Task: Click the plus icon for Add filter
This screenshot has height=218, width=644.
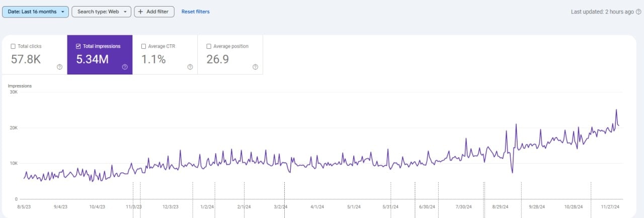Action: 140,12
